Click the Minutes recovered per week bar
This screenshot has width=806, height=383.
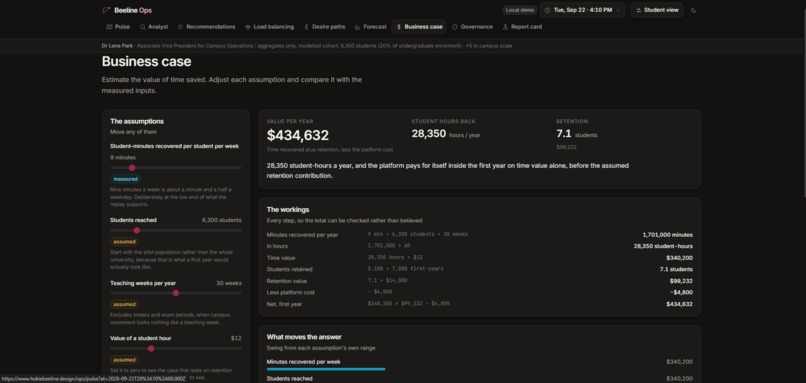pos(326,369)
